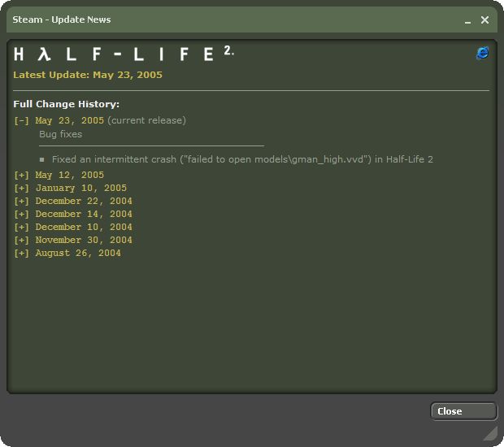Select the 'Latest Update: May 23, 2005' text

pyautogui.click(x=88, y=75)
